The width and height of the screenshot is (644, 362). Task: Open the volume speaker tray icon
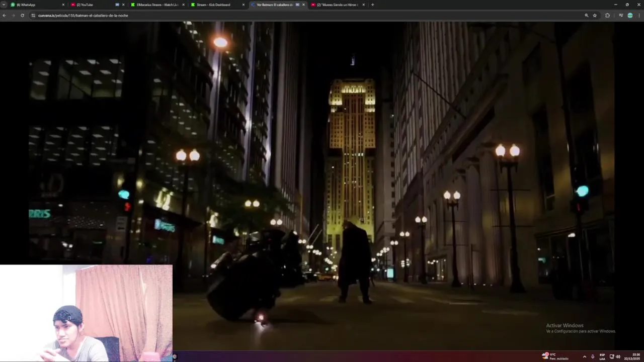[x=618, y=356]
